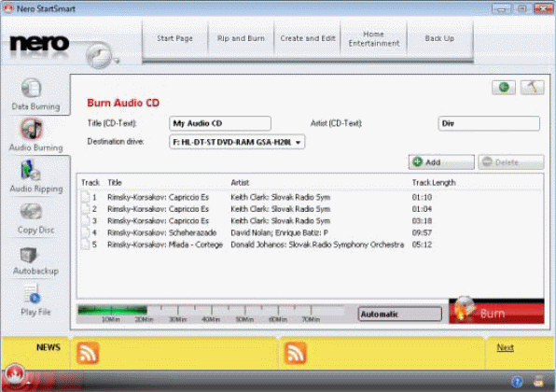
Task: Start burning with the Burn button
Action: pos(496,311)
